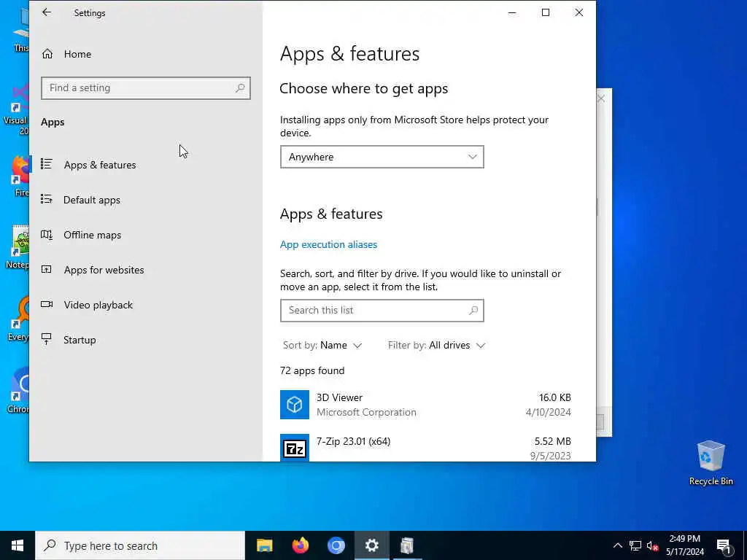Open the Filter by All drives dropdown
The image size is (747, 560).
click(436, 345)
